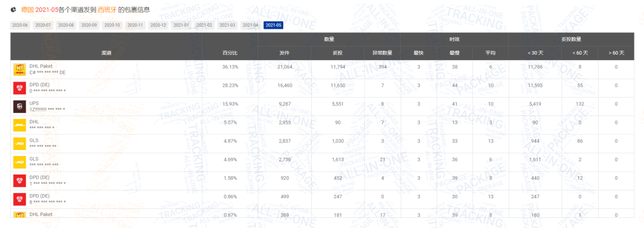Click the 最慢 column header

pyautogui.click(x=454, y=53)
